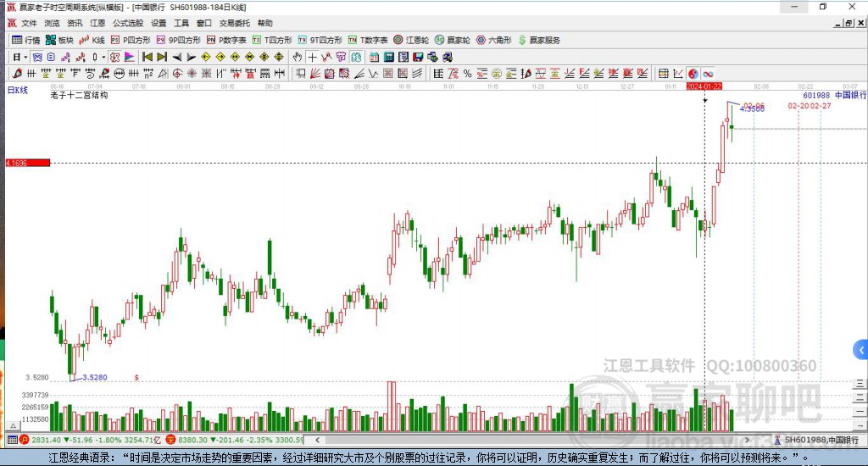Open the 浏览 menu
This screenshot has height=466, width=868.
[52, 23]
